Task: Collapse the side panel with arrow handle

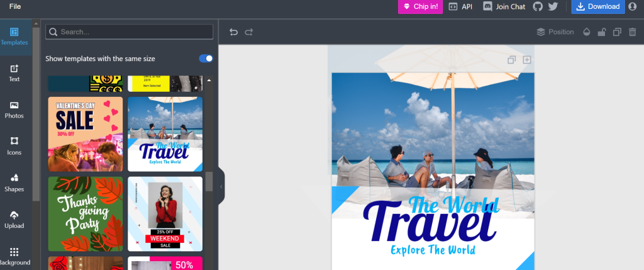Action: click(x=221, y=186)
